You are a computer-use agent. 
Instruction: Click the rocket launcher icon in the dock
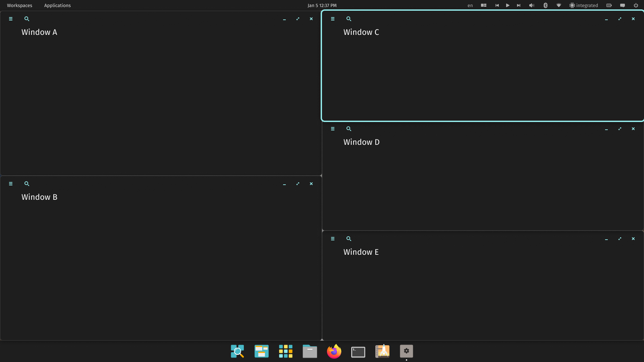tap(382, 351)
